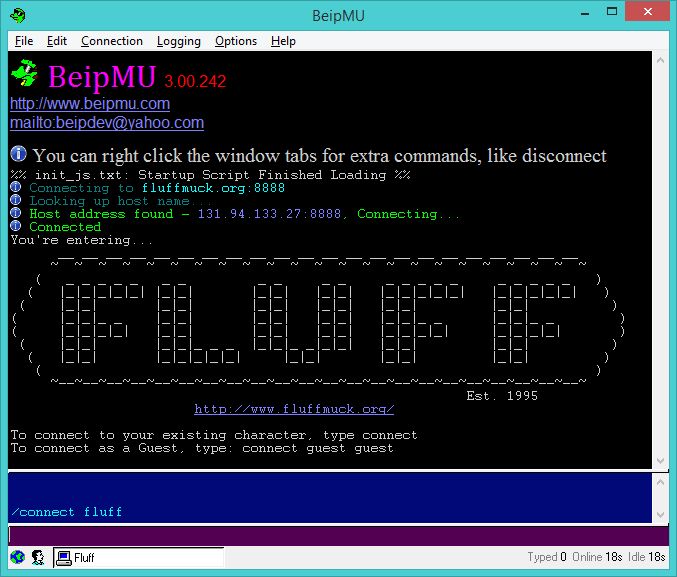Open the mailto:beipdev@yahoo.com link
Screen dimensions: 677x577
click(x=107, y=123)
